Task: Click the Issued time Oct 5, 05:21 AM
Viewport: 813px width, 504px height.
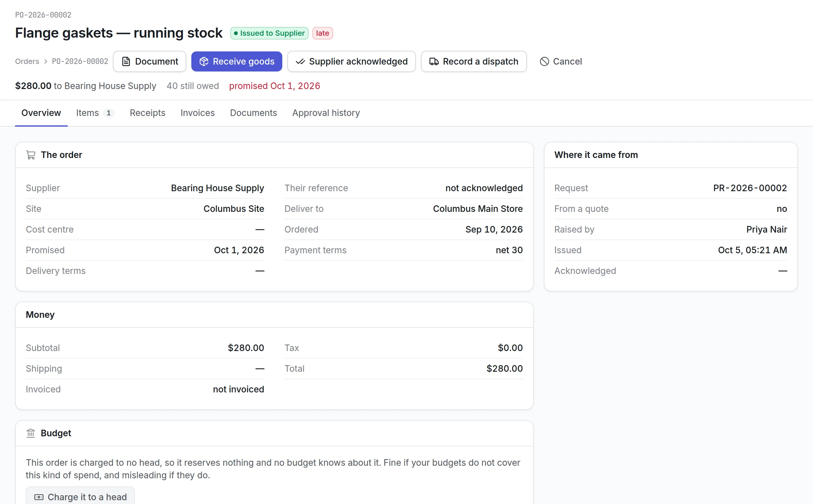Action: [x=752, y=250]
